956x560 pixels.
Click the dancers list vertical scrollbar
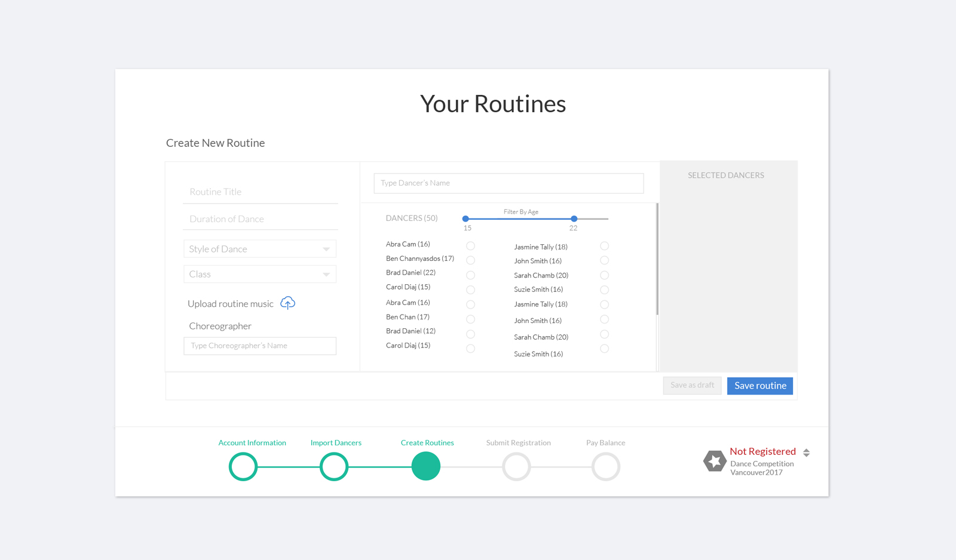pos(657,259)
